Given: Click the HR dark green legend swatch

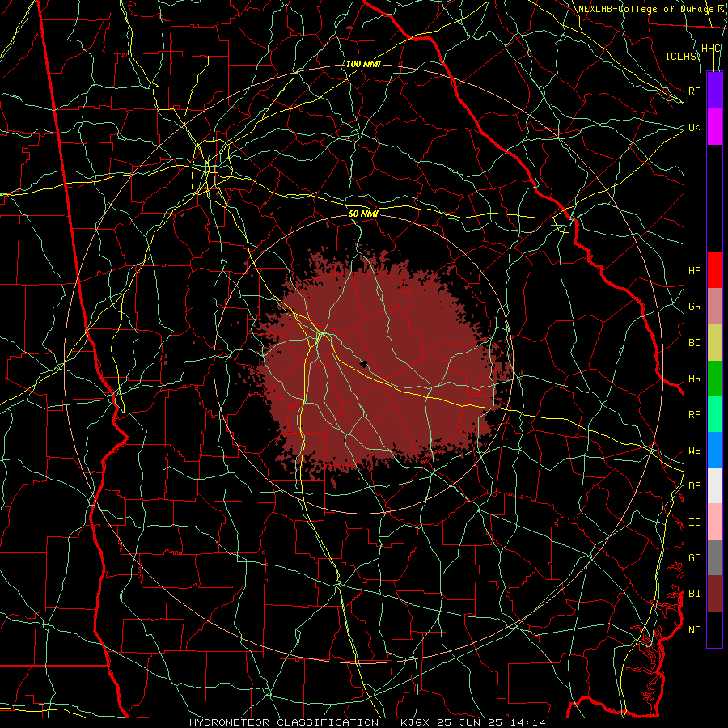Looking at the screenshot, I should point(714,378).
